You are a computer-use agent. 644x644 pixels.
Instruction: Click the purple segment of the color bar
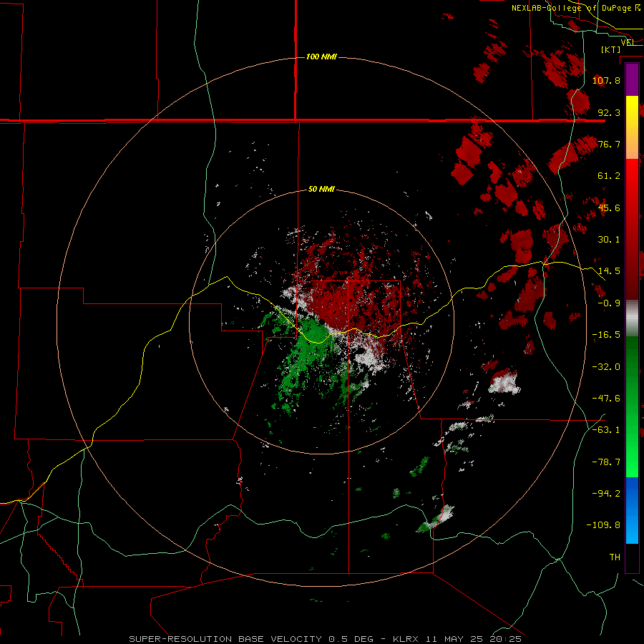(x=632, y=80)
